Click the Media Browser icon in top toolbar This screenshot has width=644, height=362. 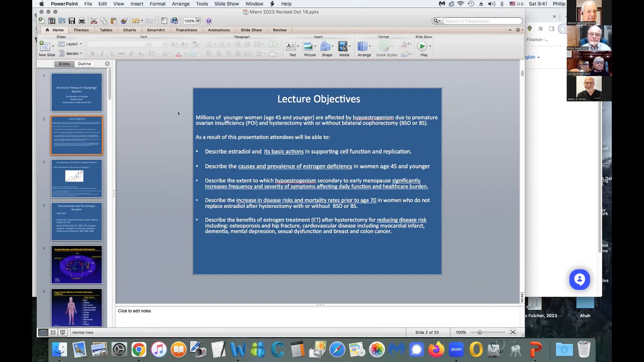coord(174,21)
